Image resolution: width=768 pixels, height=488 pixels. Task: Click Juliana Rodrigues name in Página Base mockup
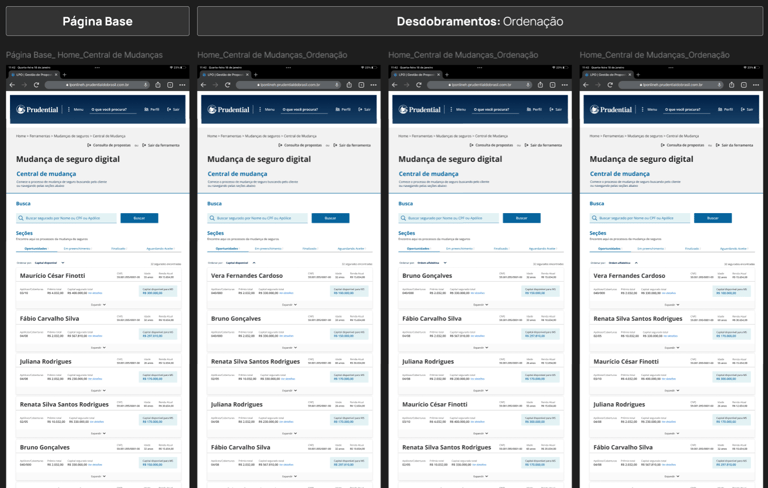pos(46,362)
